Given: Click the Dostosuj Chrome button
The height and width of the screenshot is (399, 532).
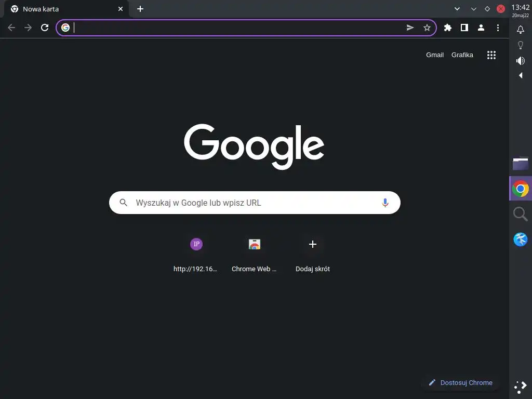Looking at the screenshot, I should pyautogui.click(x=460, y=383).
